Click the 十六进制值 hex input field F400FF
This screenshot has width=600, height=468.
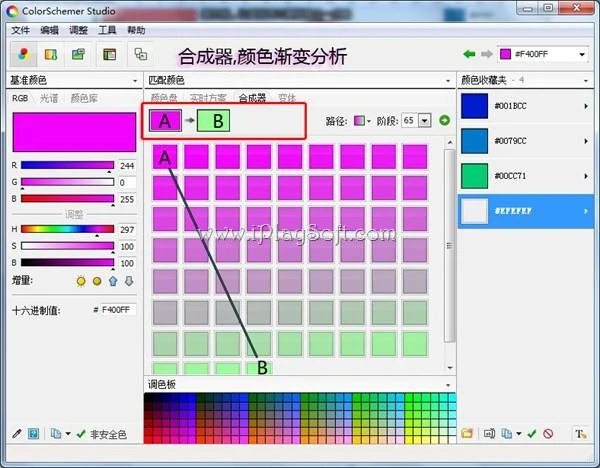(118, 310)
